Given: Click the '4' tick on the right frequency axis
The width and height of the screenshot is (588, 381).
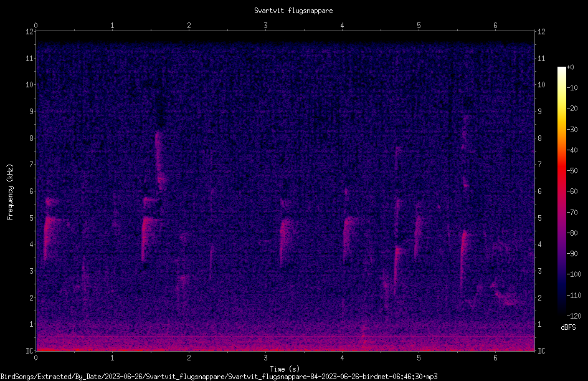Looking at the screenshot, I should [x=539, y=244].
